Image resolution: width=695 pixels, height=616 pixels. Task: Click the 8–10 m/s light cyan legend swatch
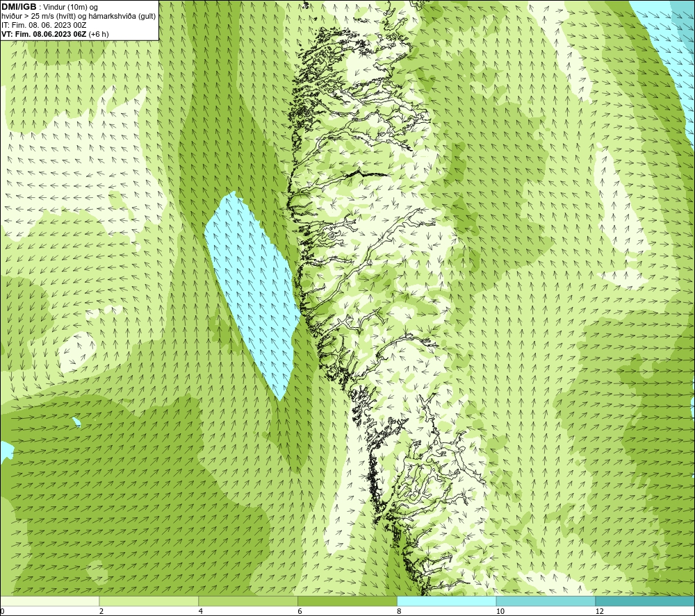[x=447, y=601]
